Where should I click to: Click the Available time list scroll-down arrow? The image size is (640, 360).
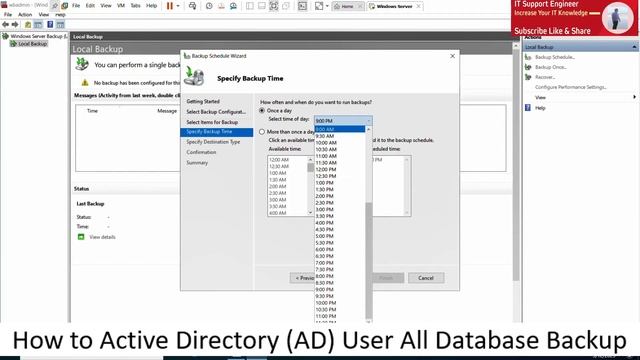coord(310,212)
